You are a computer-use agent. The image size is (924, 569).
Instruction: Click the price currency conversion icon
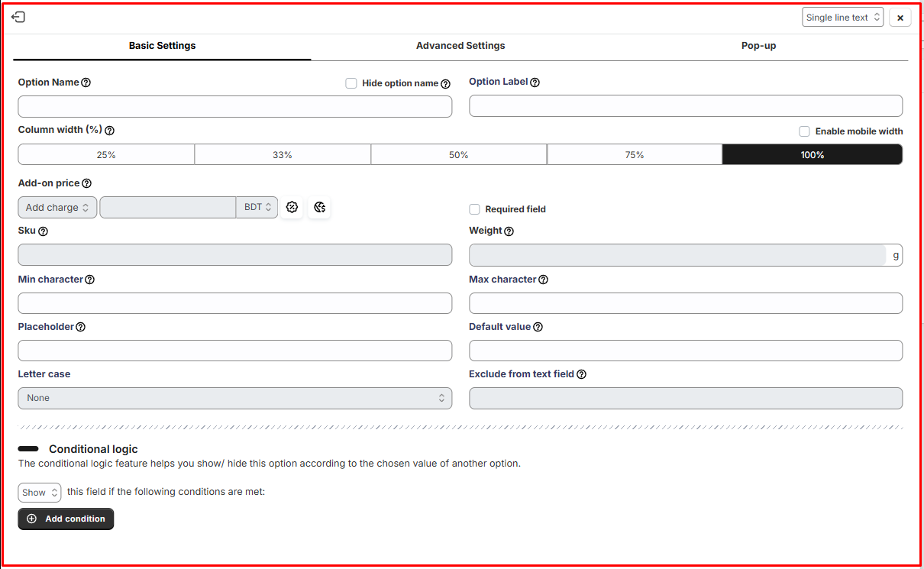point(319,207)
